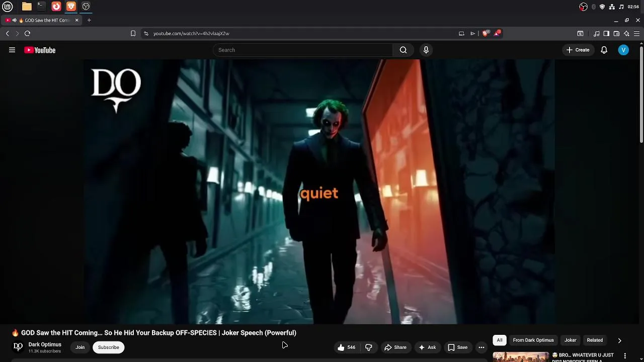The height and width of the screenshot is (362, 644).
Task: Open the browser tab search button
Action: 580,33
